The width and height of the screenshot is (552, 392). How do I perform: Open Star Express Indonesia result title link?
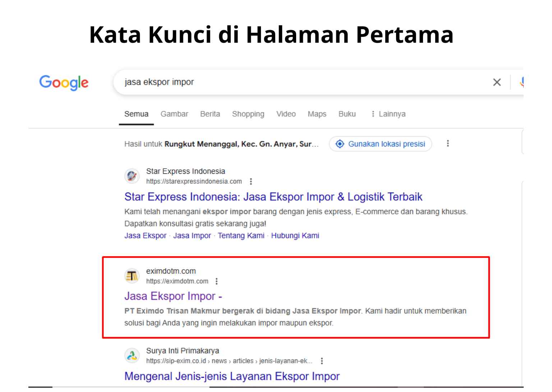click(273, 197)
